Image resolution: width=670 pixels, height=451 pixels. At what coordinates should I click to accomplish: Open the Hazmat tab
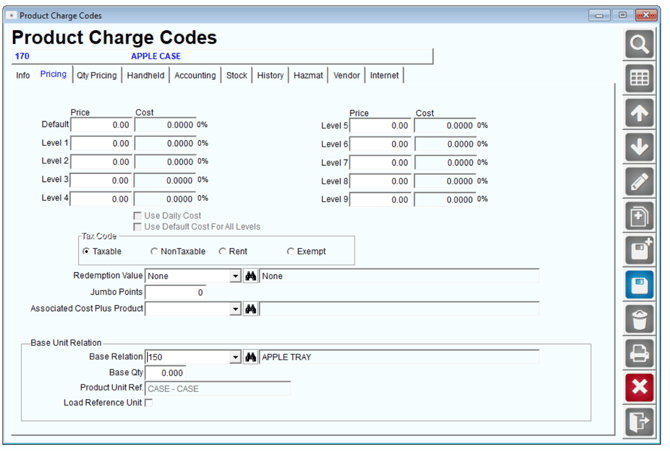pos(308,76)
